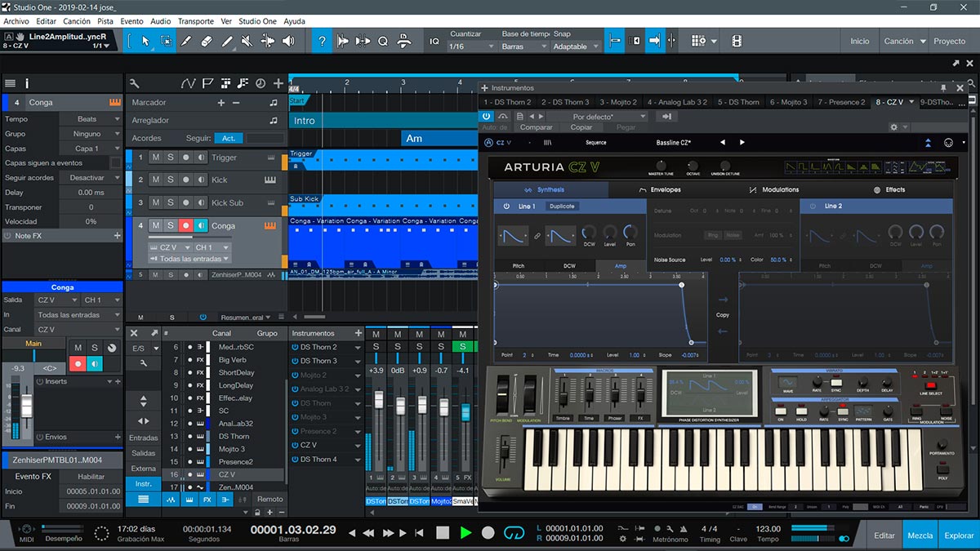Solo the Trigger track
The height and width of the screenshot is (551, 980).
(x=171, y=158)
